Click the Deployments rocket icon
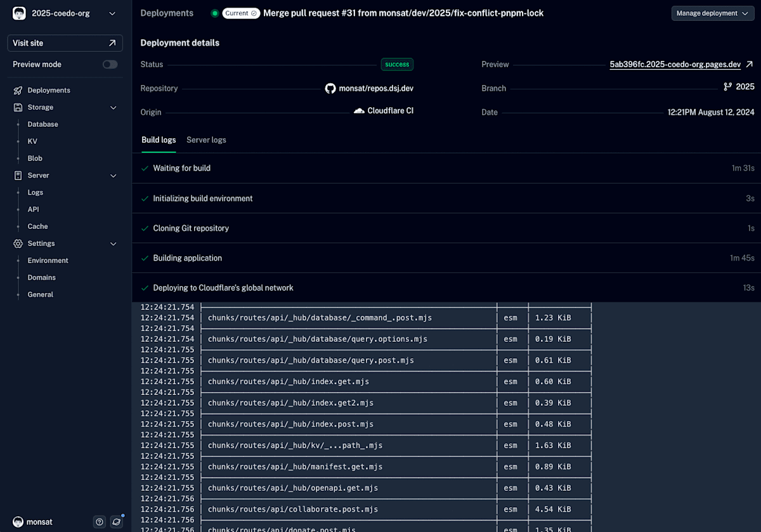This screenshot has height=532, width=761. [18, 91]
